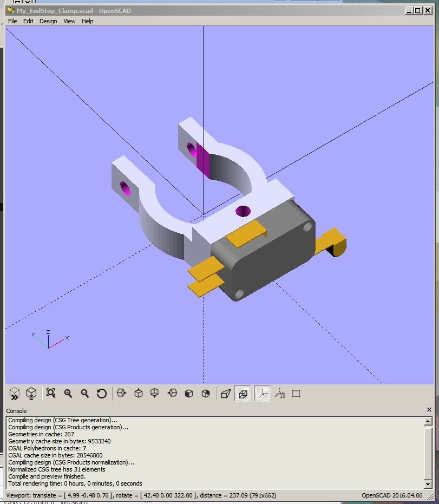Reset the view with the circular arrow
Viewport: 439px width, 504px height.
[x=102, y=394]
